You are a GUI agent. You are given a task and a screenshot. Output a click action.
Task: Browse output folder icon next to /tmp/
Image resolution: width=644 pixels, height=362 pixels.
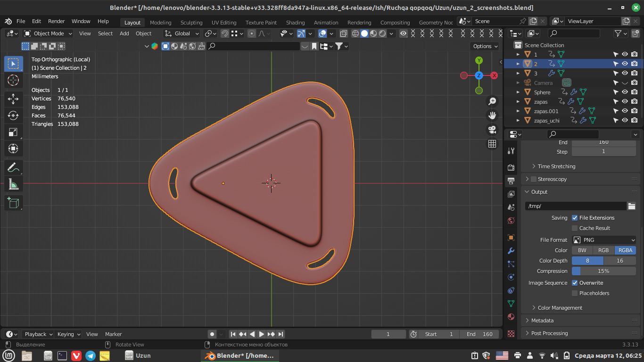click(632, 206)
